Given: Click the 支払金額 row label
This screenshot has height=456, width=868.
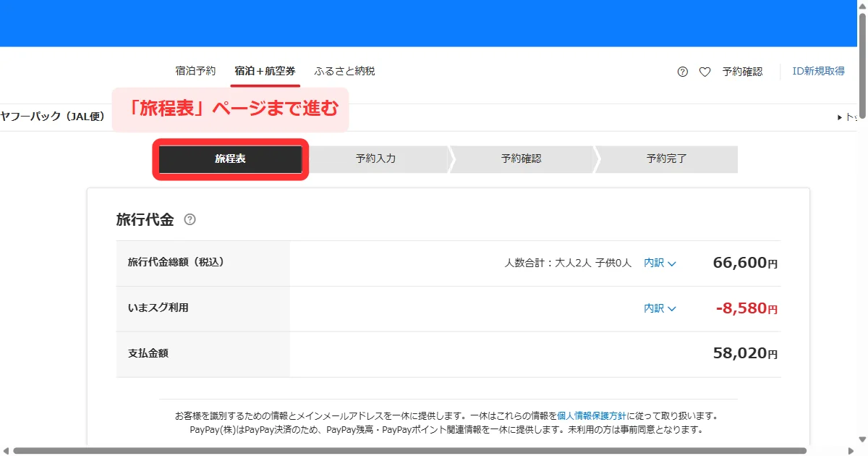Looking at the screenshot, I should click(148, 353).
